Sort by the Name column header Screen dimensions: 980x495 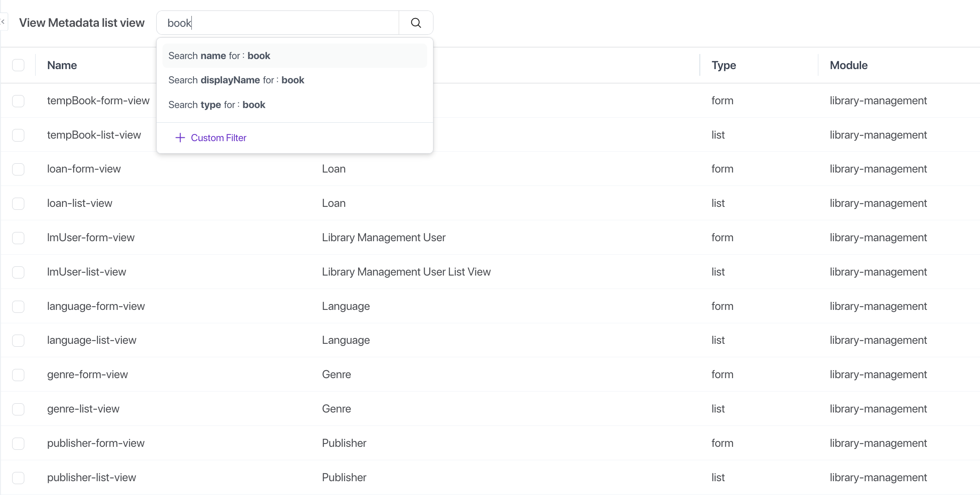pyautogui.click(x=62, y=65)
